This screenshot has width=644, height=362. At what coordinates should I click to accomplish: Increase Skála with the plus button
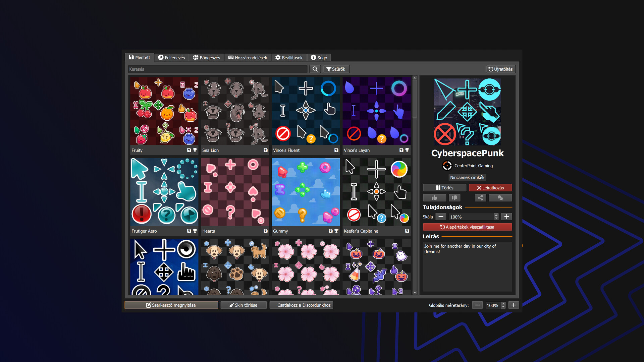click(x=506, y=217)
